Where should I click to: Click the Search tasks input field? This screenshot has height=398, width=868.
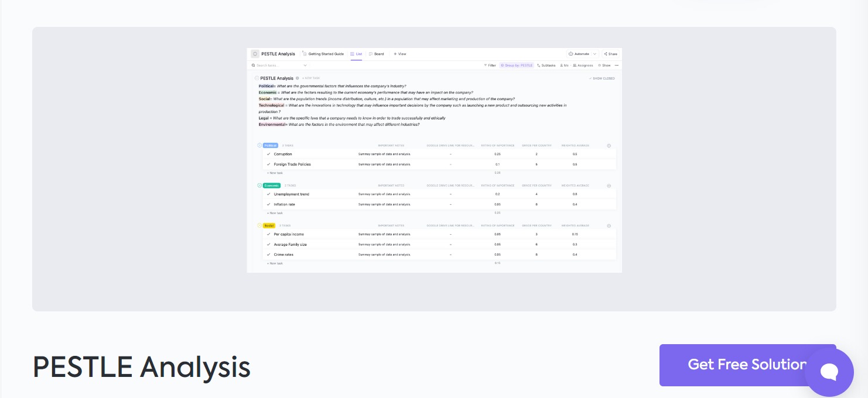pyautogui.click(x=278, y=66)
